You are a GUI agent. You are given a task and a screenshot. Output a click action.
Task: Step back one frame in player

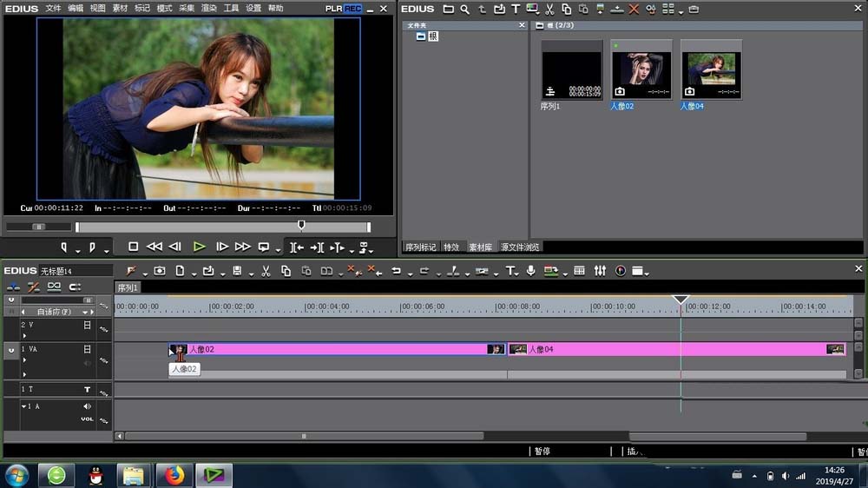(x=175, y=247)
